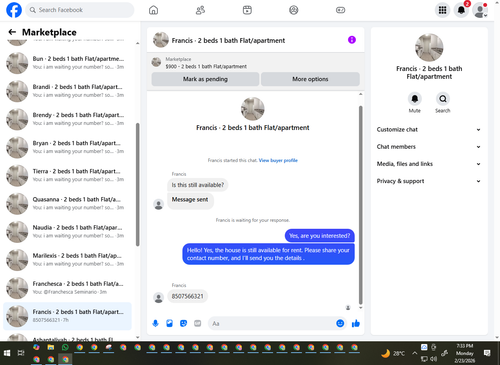The height and width of the screenshot is (365, 500).
Task: Search in Francis conversation
Action: click(443, 99)
